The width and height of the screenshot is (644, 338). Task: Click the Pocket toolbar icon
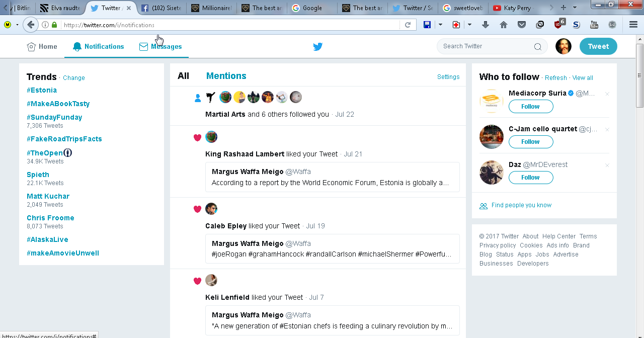(522, 25)
